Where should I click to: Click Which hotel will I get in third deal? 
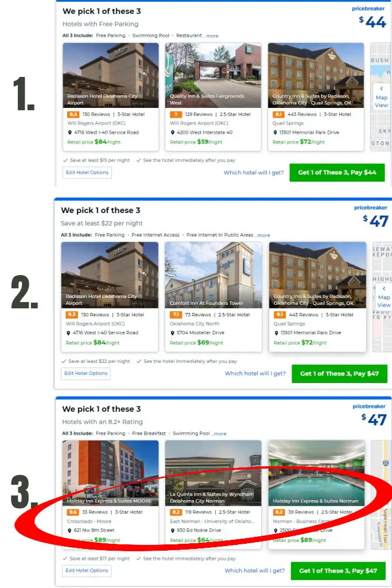tap(255, 570)
